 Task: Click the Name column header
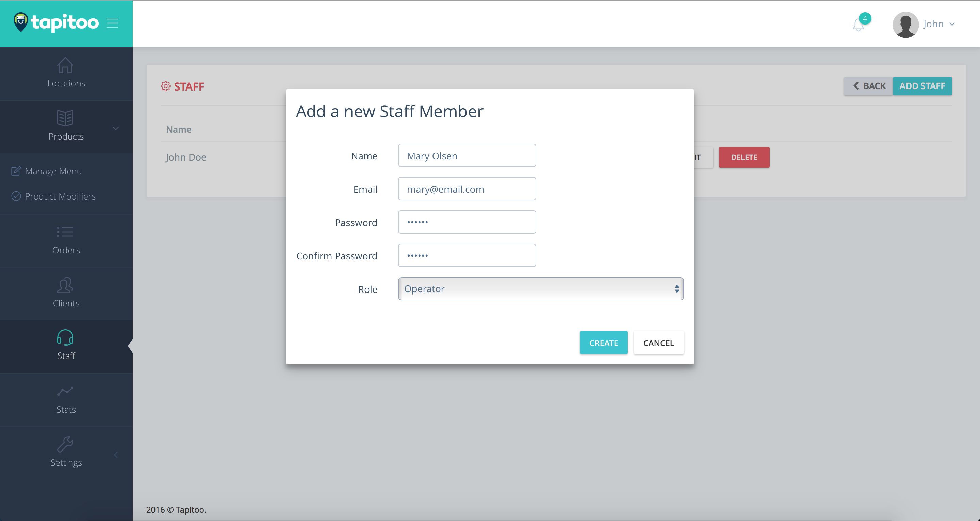pos(179,129)
